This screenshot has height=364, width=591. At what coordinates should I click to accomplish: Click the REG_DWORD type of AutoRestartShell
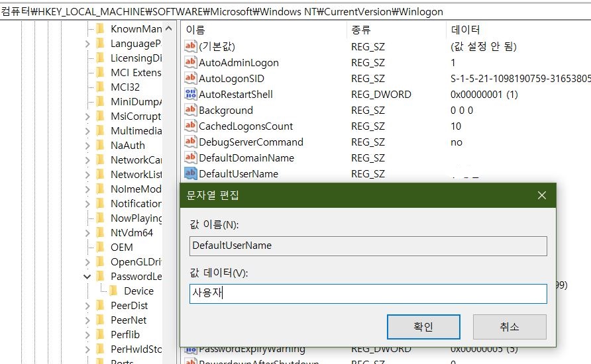(381, 94)
